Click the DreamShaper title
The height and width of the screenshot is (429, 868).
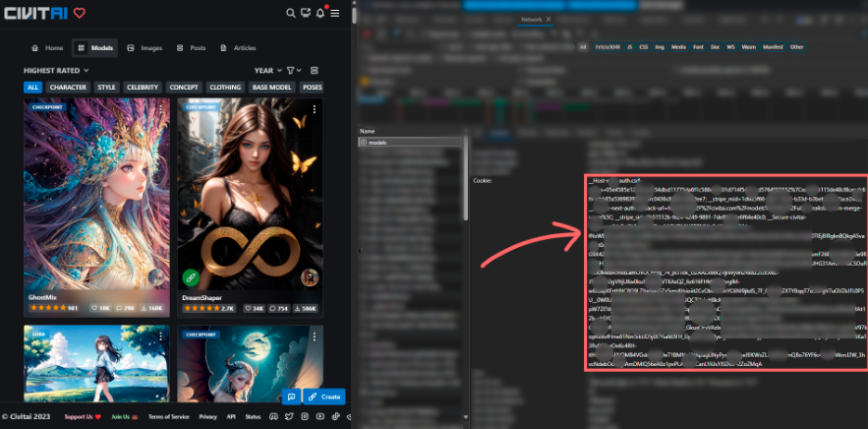tap(203, 297)
